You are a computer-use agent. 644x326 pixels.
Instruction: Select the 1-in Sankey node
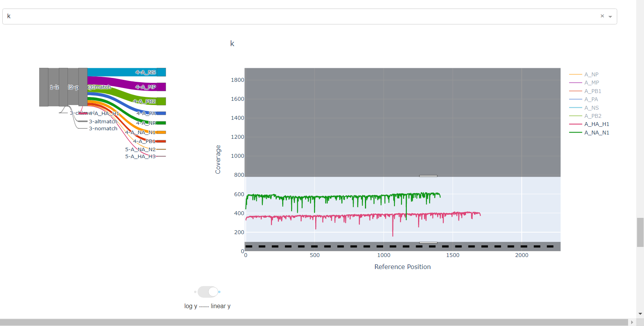pos(44,87)
